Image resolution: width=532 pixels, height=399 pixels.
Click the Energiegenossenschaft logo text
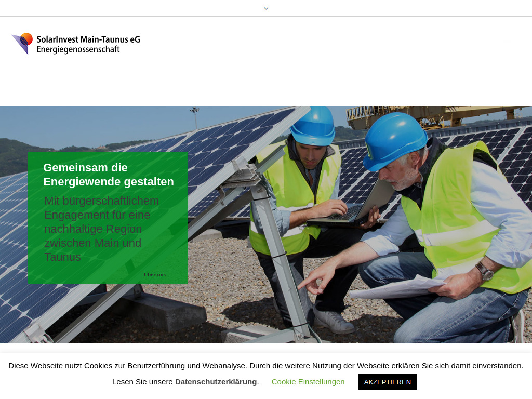click(78, 49)
